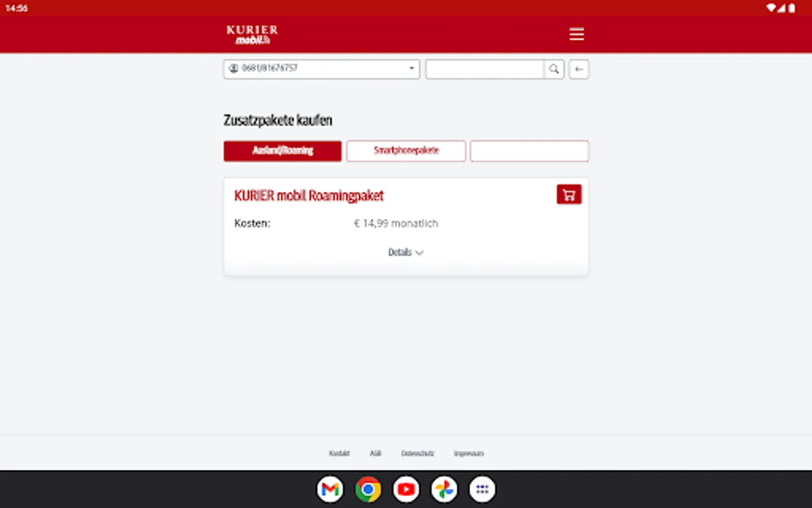This screenshot has width=812, height=508.
Task: Click the clock showing 14:56
Action: (x=16, y=8)
